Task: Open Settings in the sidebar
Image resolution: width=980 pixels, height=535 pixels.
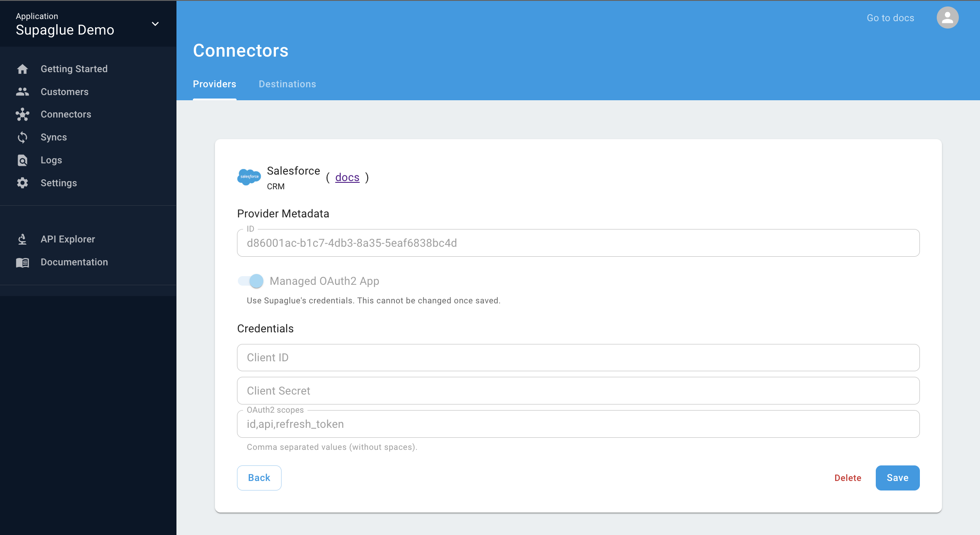Action: tap(88, 183)
